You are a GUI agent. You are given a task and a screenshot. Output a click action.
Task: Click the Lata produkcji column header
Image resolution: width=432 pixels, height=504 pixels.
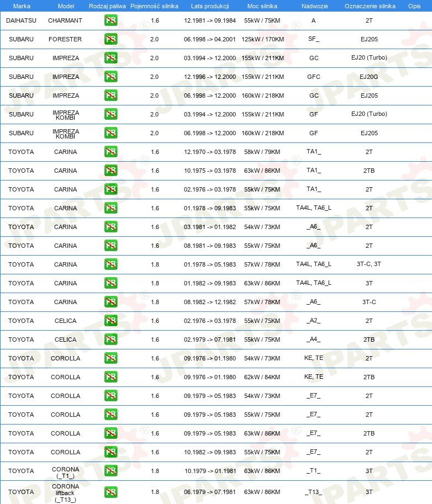(210, 6)
